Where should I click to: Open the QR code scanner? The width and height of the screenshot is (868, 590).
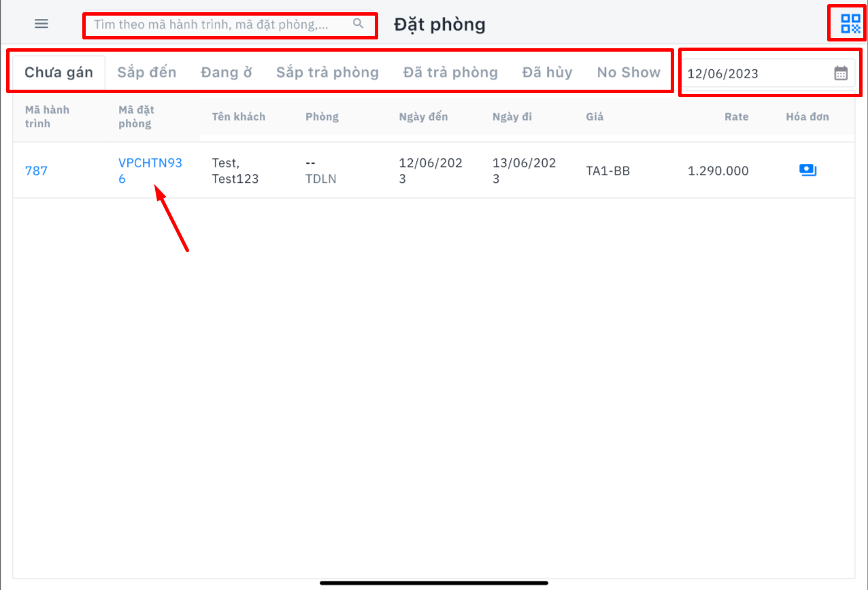coord(850,24)
